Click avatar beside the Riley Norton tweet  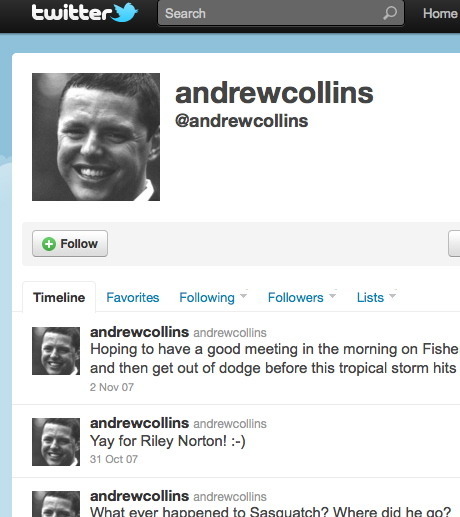pos(56,442)
